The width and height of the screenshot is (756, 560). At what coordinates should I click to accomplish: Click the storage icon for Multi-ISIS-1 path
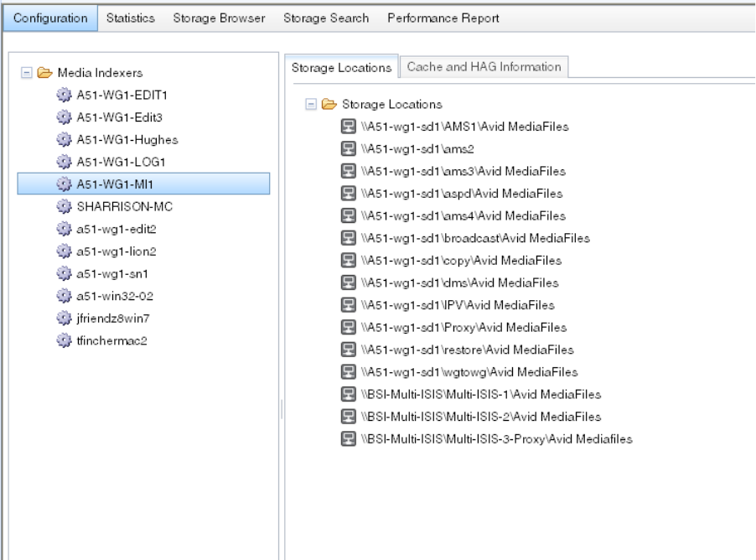point(348,394)
